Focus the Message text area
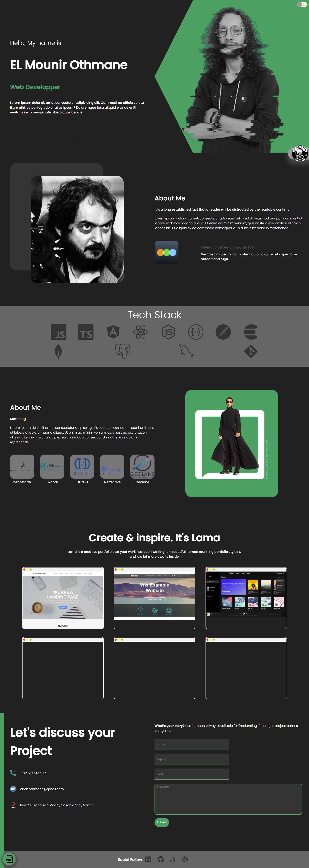The image size is (309, 868). click(x=228, y=799)
